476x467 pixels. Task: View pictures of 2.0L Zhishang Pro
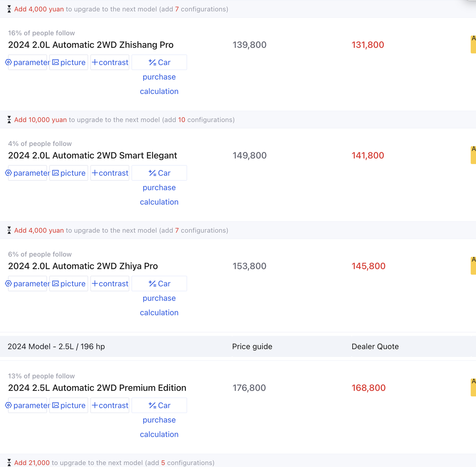tap(69, 63)
